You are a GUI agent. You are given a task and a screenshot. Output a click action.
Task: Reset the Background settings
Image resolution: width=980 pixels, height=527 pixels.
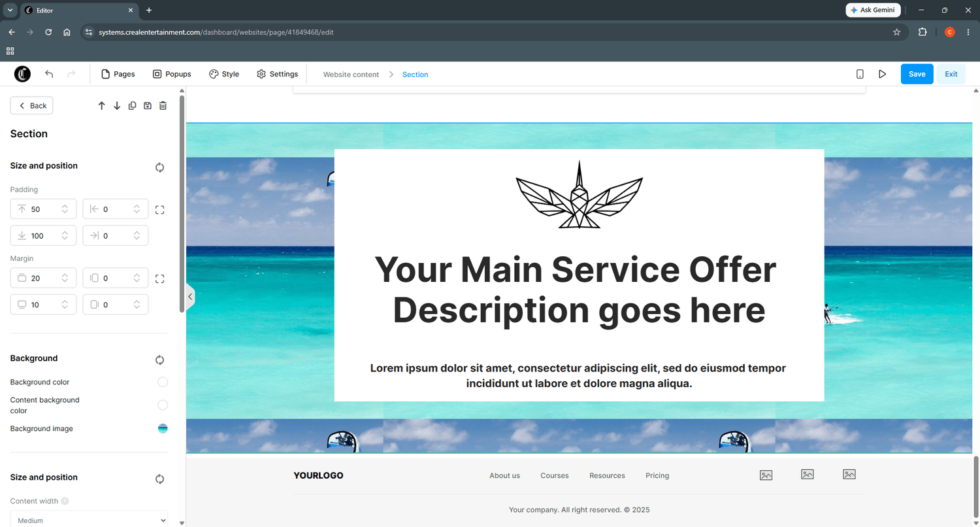tap(160, 360)
